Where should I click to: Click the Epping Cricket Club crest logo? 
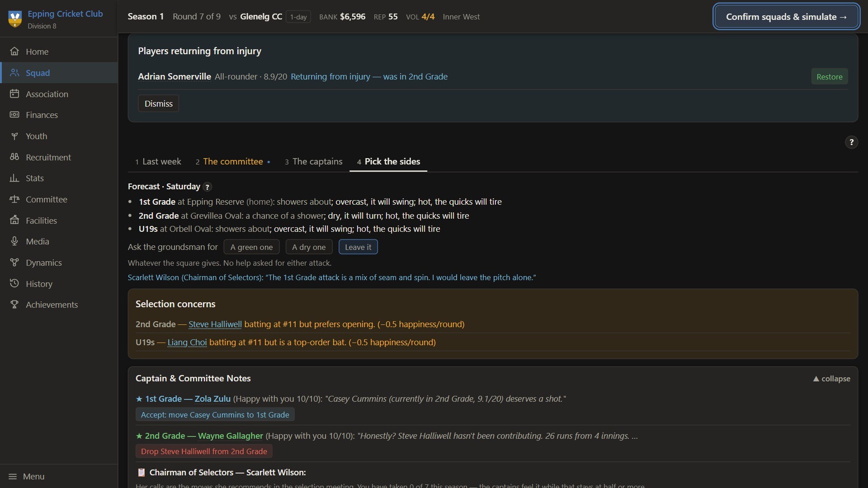pyautogui.click(x=15, y=19)
